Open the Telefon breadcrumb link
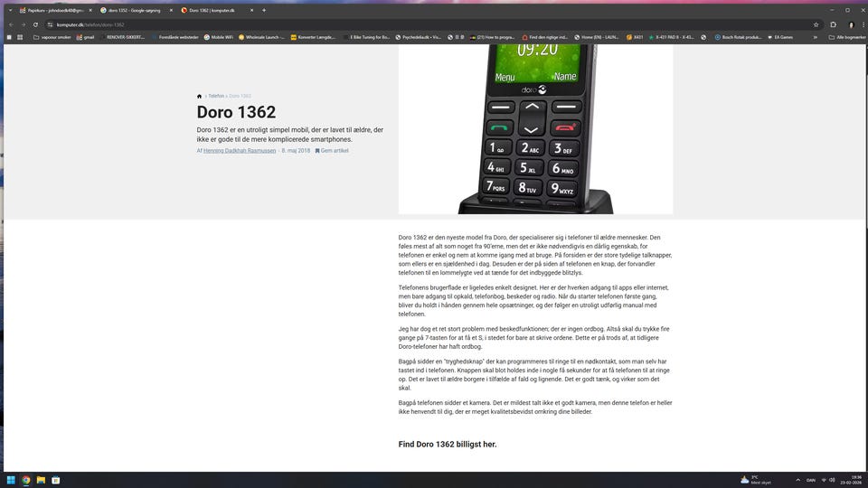Image resolution: width=868 pixels, height=488 pixels. [216, 97]
